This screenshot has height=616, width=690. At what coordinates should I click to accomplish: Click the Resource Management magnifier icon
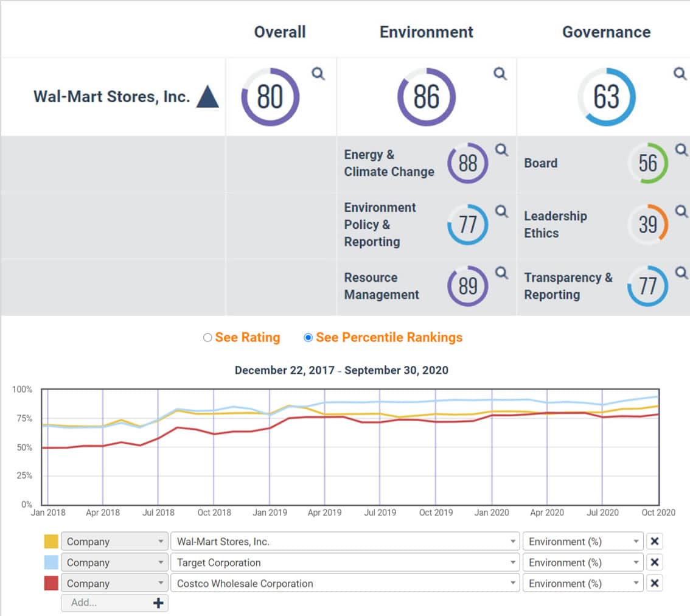pos(501,273)
